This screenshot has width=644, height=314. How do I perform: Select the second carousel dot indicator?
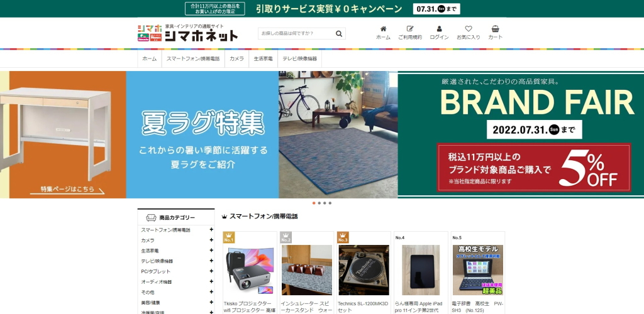(319, 203)
